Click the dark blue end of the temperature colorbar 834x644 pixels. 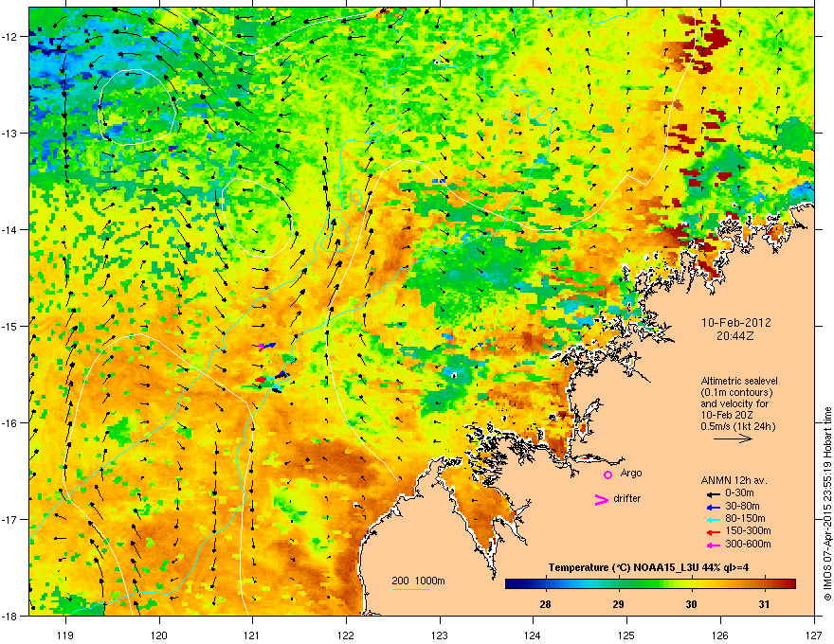click(x=510, y=584)
